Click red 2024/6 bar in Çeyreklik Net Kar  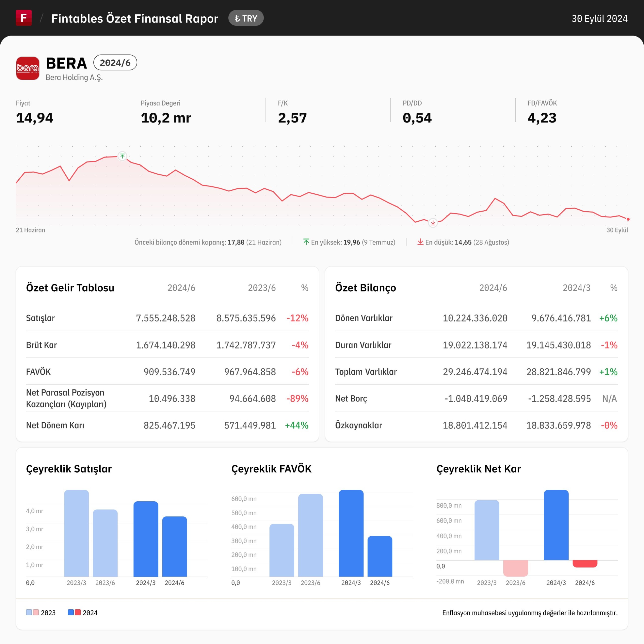coord(585,564)
